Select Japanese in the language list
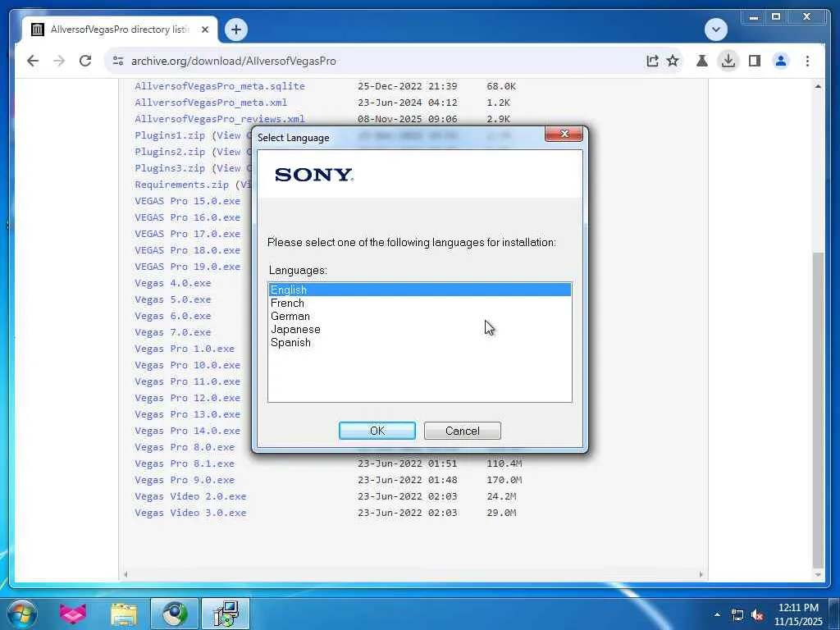This screenshot has height=630, width=840. click(x=419, y=330)
